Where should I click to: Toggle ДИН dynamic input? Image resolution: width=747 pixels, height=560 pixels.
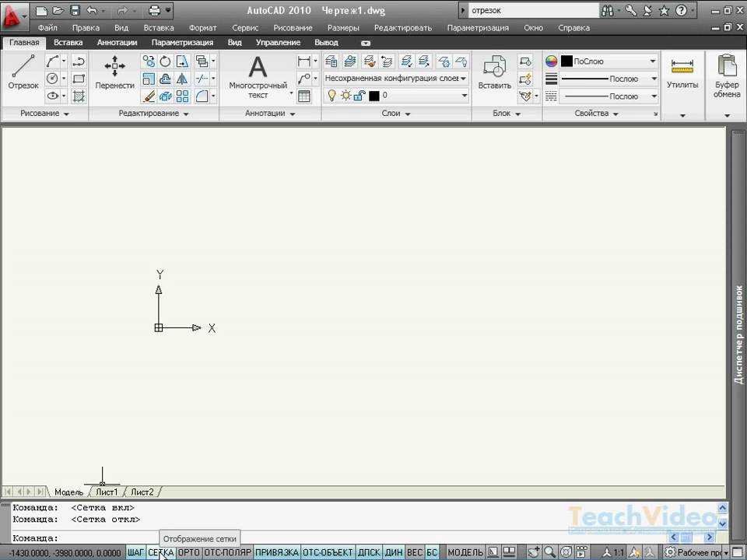pyautogui.click(x=394, y=552)
